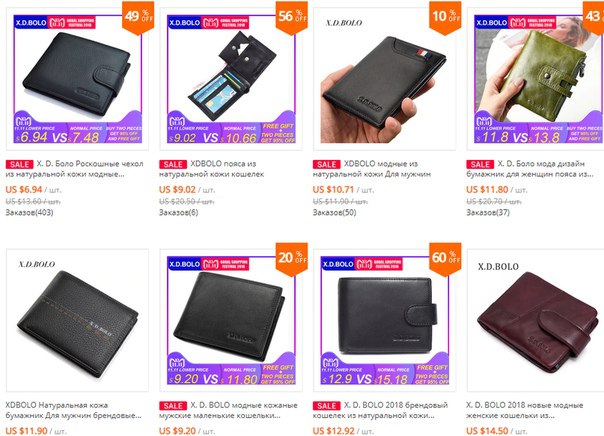This screenshot has width=604, height=436.
Task: Open title link 'XDBOLO модные из натуральной кожи'
Action: (372, 169)
